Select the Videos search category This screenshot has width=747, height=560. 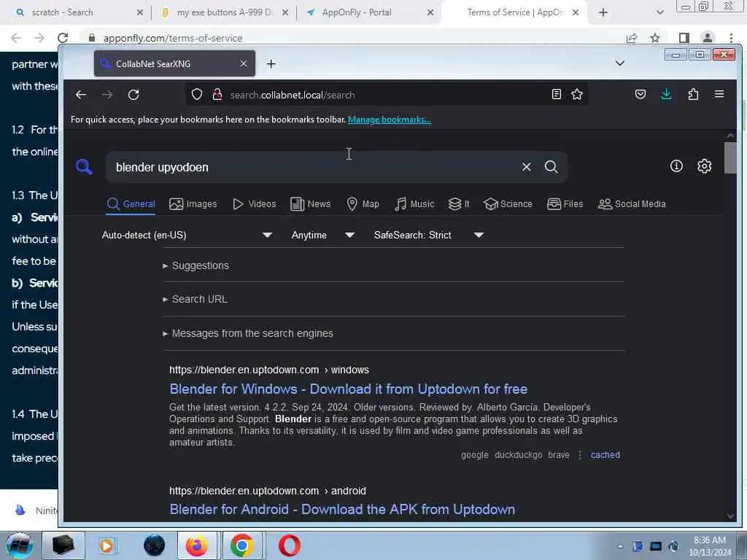(255, 204)
